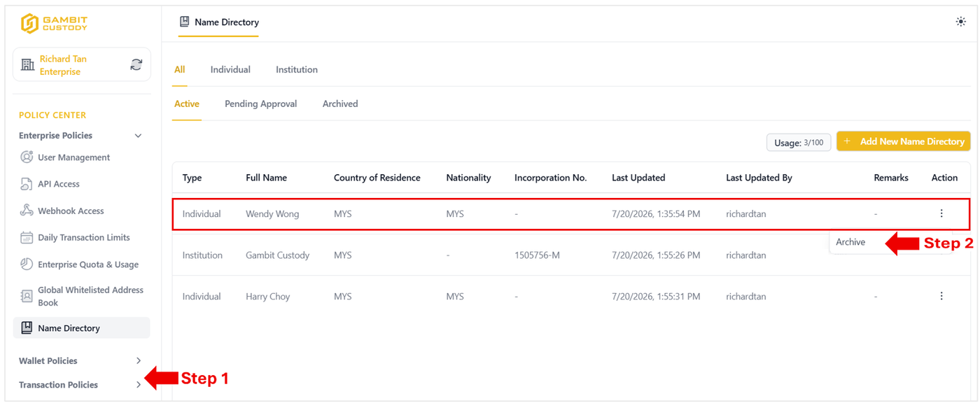Image resolution: width=980 pixels, height=403 pixels.
Task: Click richardtan in Harry Choy row
Action: pyautogui.click(x=746, y=297)
